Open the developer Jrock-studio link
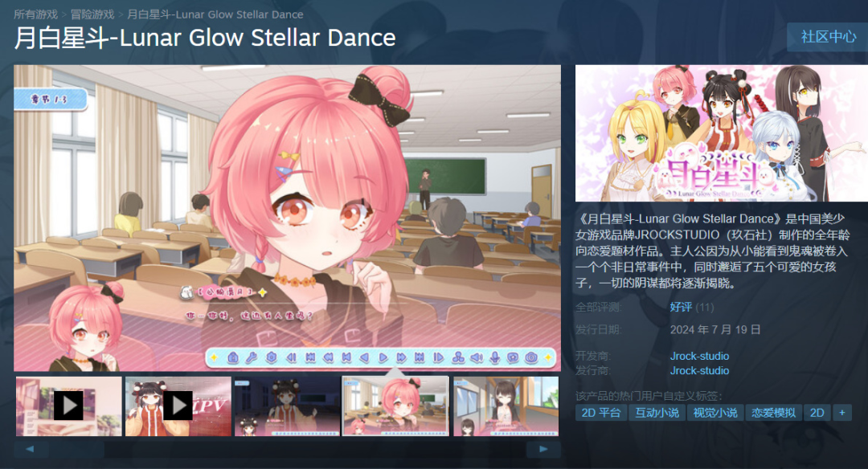868x469 pixels. coord(699,357)
